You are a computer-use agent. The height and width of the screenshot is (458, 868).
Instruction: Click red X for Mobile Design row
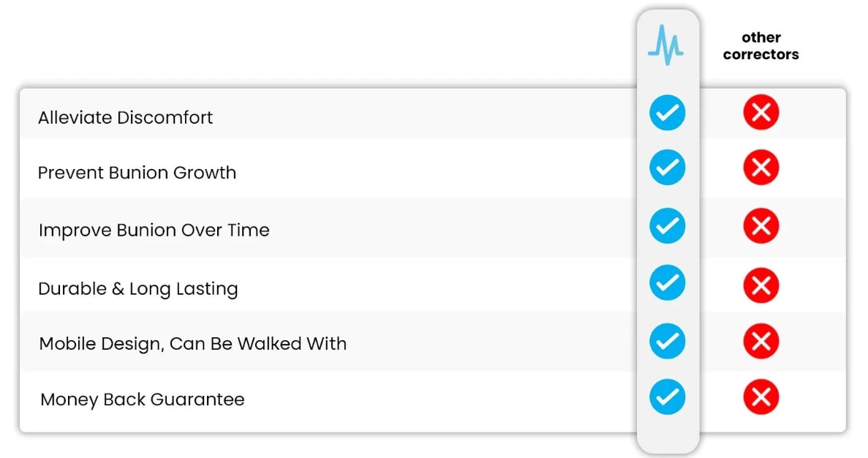761,341
